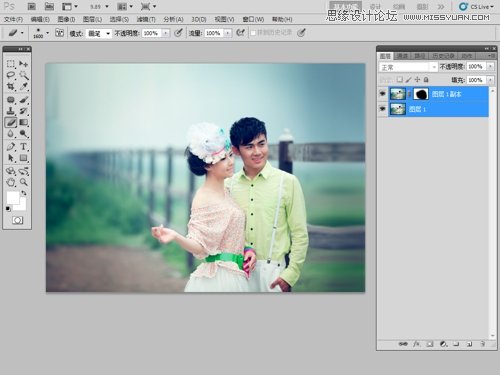Viewport: 500px width, 375px height.
Task: Select the Path Selection arrow tool
Action: 11,158
